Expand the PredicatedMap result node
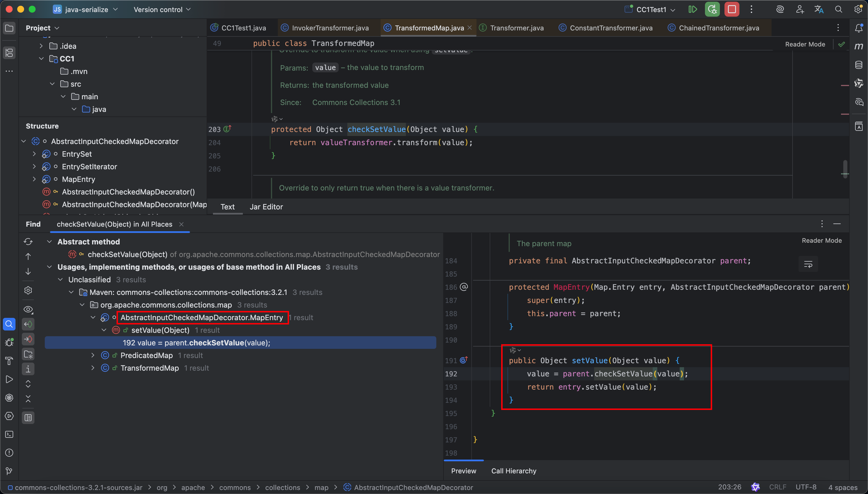Image resolution: width=868 pixels, height=494 pixels. [x=93, y=355]
